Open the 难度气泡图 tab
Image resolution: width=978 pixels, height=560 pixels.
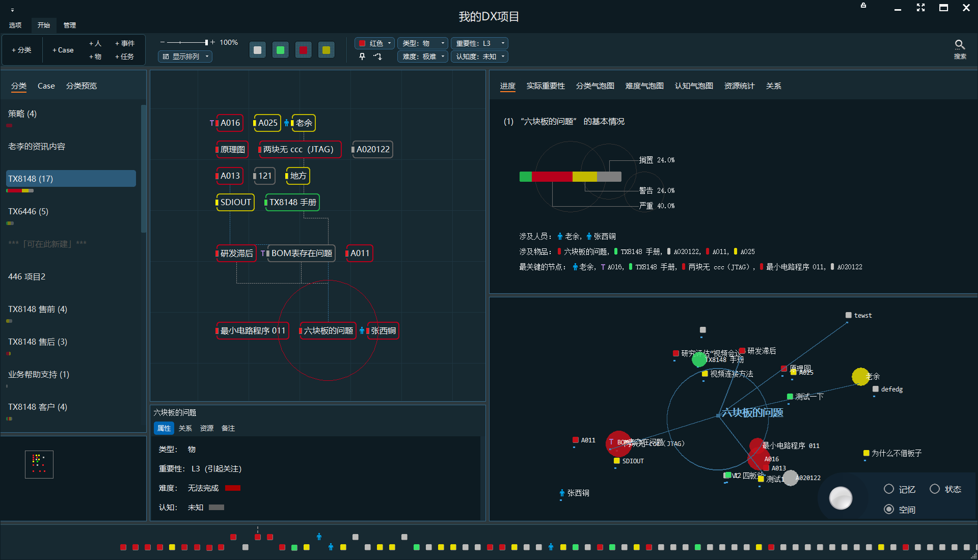(644, 86)
